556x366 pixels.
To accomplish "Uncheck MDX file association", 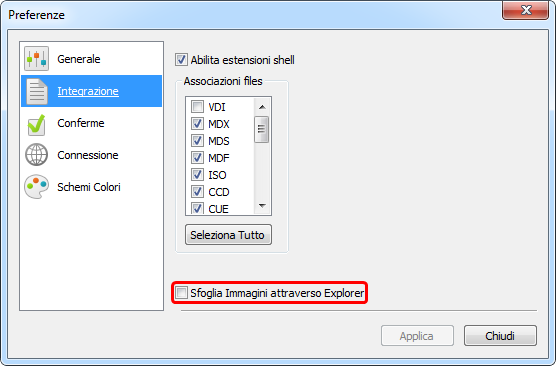I will pos(197,124).
